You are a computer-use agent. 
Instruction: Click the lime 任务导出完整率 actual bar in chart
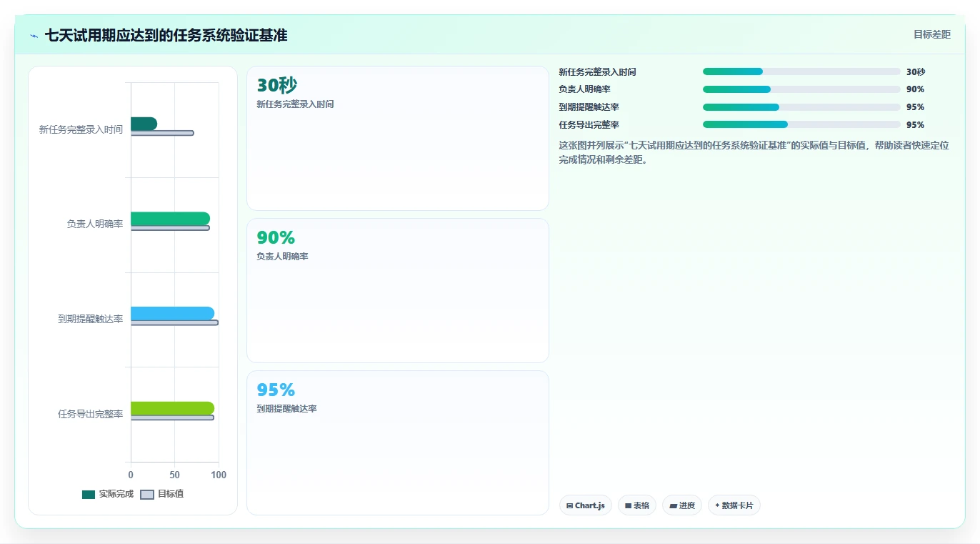tap(172, 408)
